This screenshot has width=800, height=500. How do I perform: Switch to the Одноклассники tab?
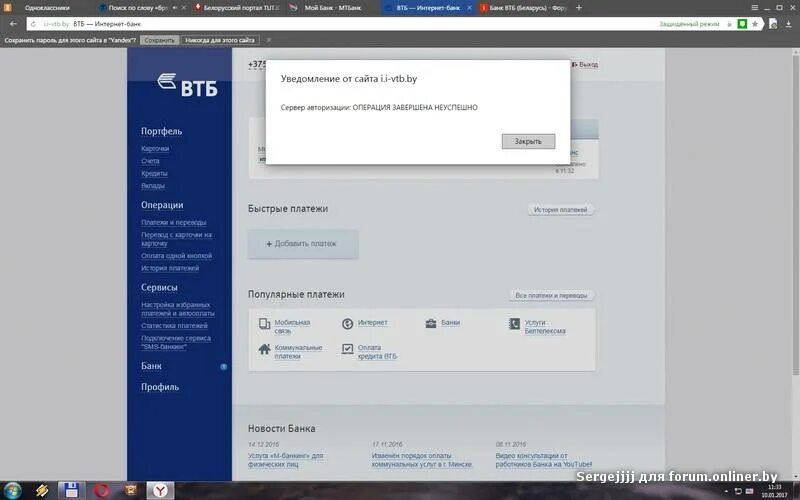click(46, 8)
